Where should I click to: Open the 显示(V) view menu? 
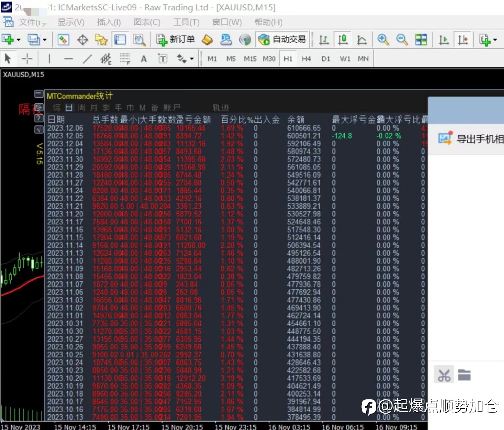[x=71, y=22]
